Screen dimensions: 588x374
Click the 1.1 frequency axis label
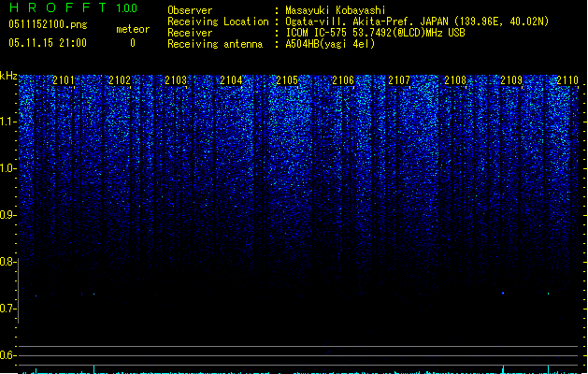pos(7,122)
